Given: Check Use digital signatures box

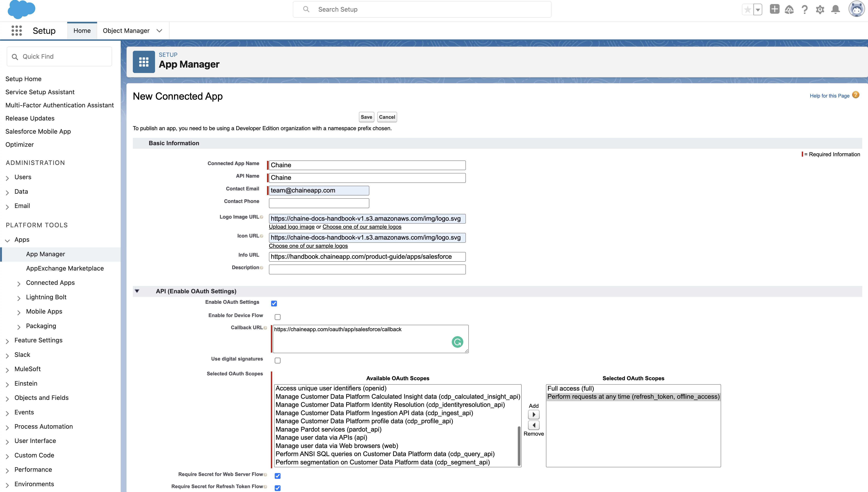Looking at the screenshot, I should pos(278,361).
